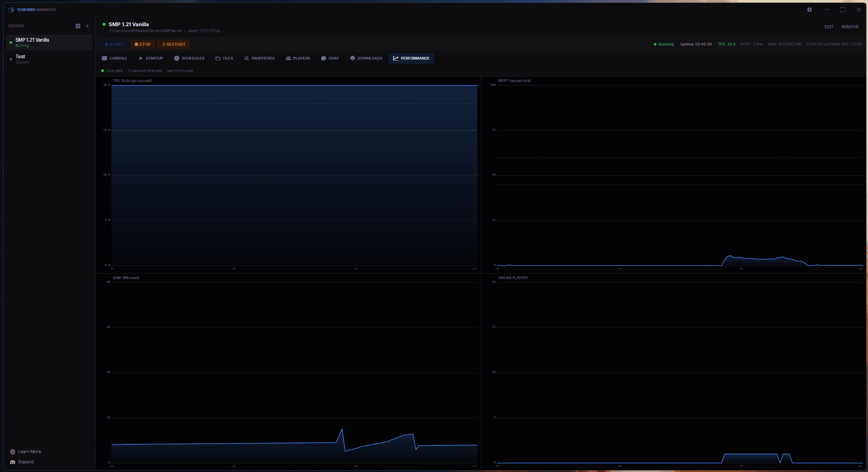Click the build version text 1.21.11-127-bd74bf6
The image size is (868, 472).
(834, 44)
